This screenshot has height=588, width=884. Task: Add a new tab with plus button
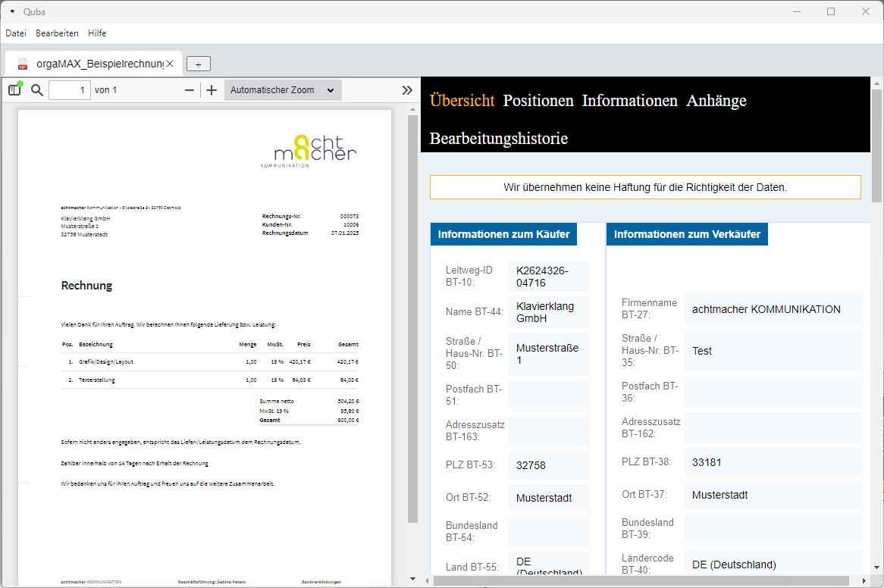click(x=199, y=64)
